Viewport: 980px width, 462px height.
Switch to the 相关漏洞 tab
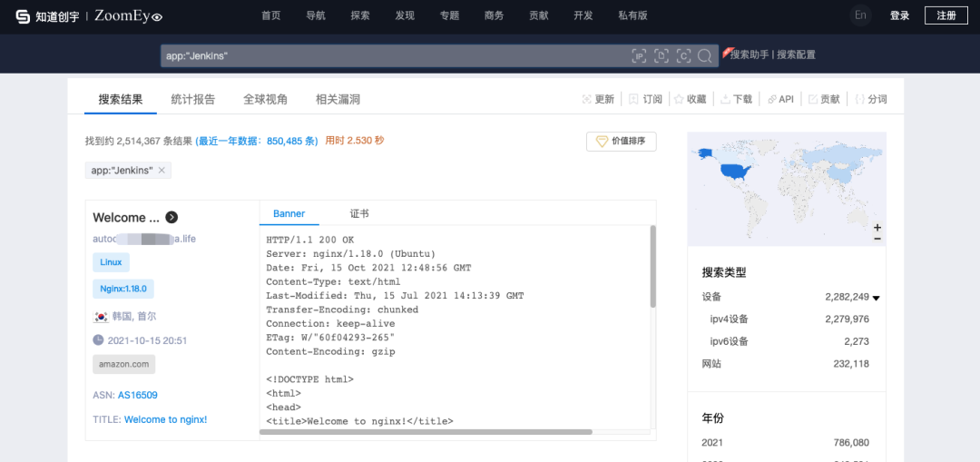coord(338,100)
